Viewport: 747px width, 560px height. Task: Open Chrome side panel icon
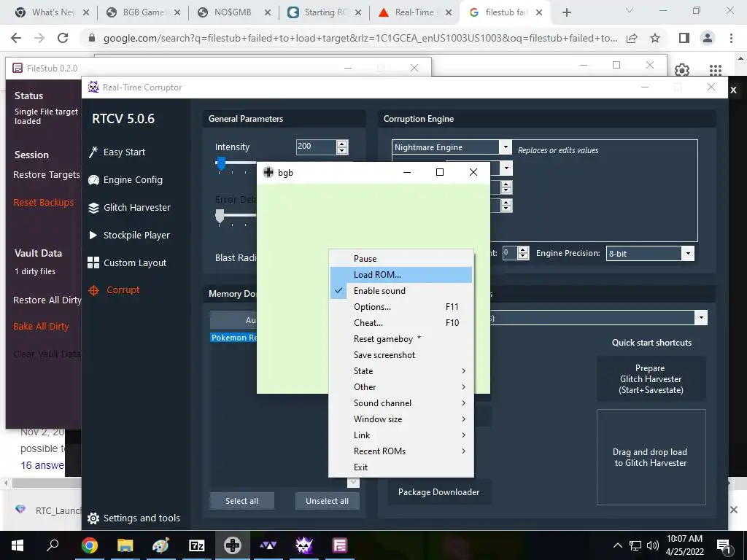684,38
